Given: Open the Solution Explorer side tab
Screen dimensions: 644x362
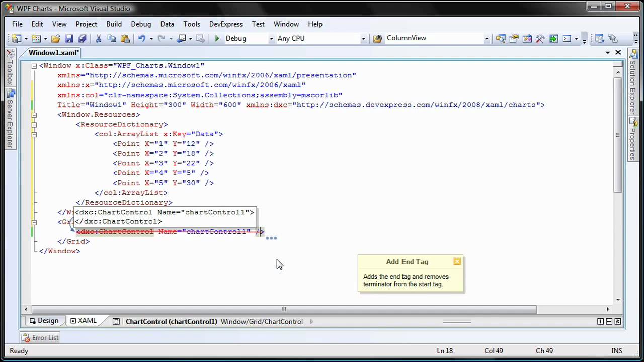Looking at the screenshot, I should 633,81.
